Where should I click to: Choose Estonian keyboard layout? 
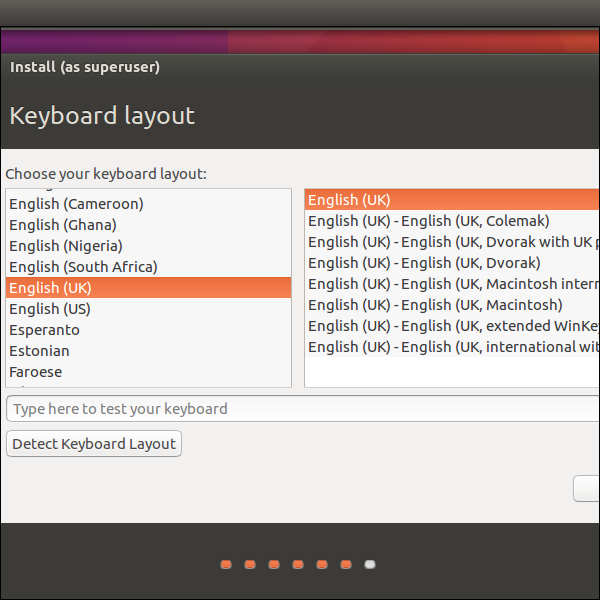click(40, 351)
